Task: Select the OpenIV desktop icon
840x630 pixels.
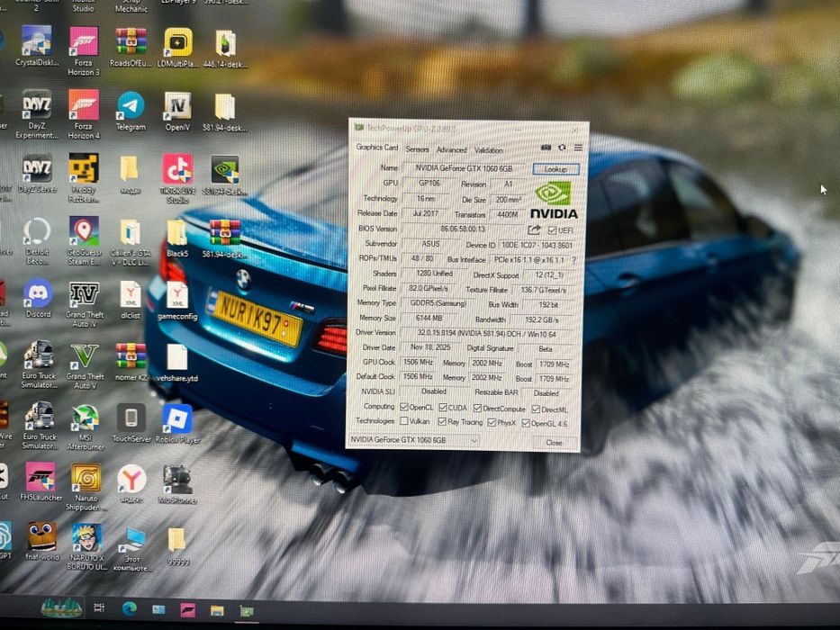Action: click(178, 112)
